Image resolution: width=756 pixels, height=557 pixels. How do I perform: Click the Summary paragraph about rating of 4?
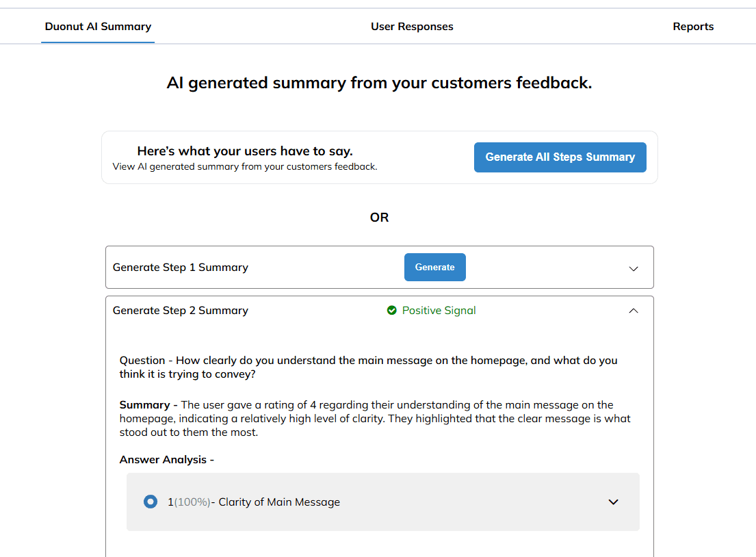tap(375, 418)
